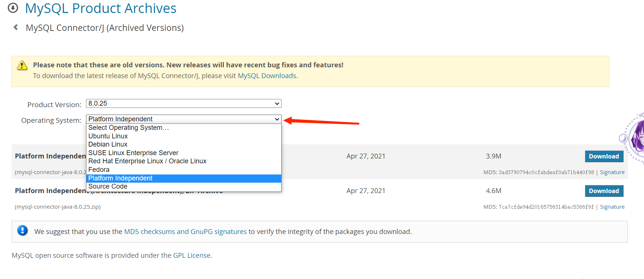Click the 4.6M file size

(x=494, y=191)
